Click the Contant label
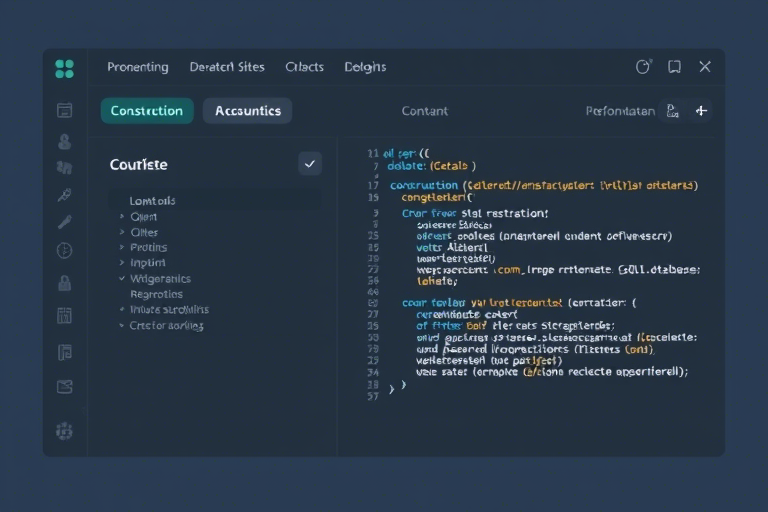 425,111
